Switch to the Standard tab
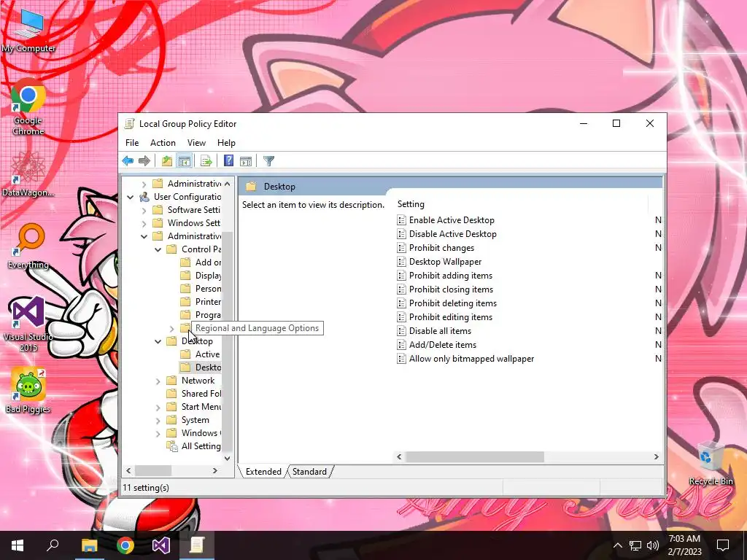 tap(309, 472)
